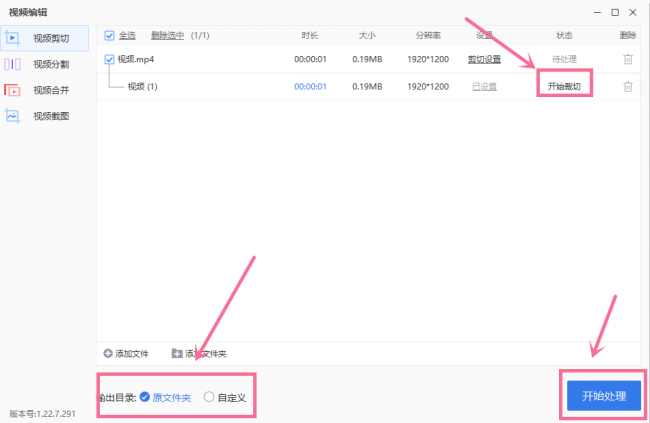Open 剪切设置 for 视频.mp4
Image resolution: width=650 pixels, height=423 pixels.
click(484, 59)
